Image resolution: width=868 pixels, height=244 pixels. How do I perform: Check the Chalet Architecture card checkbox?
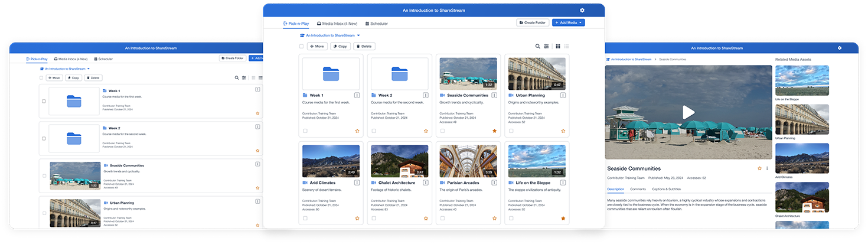374,218
